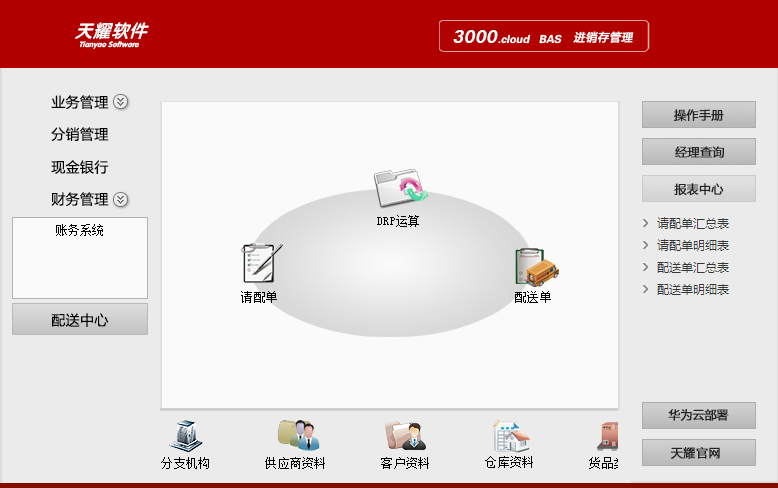The width and height of the screenshot is (778, 488).
Task: Click the 客户资料 text label
Action: [x=404, y=463]
